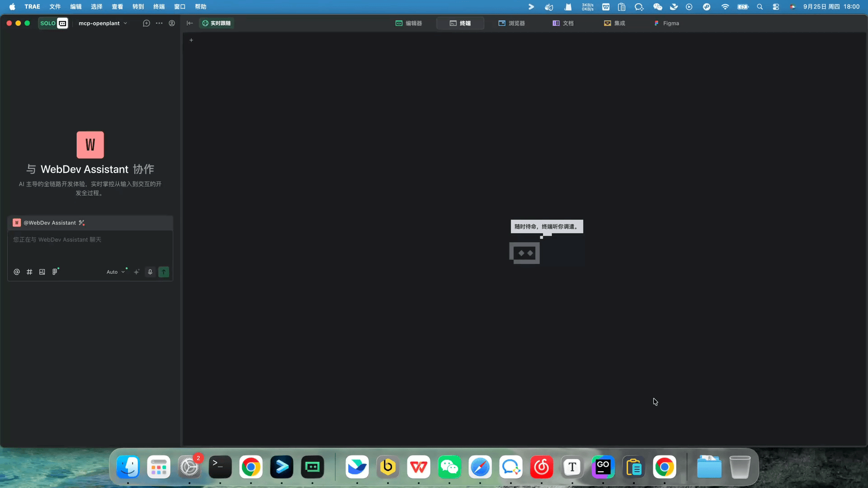Click the Figma icon in chat toolbar
Viewport: 868px width, 488px height.
click(x=55, y=272)
